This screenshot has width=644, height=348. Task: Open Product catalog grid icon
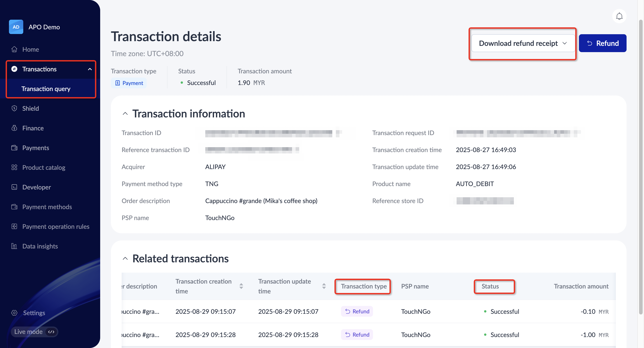pyautogui.click(x=14, y=167)
